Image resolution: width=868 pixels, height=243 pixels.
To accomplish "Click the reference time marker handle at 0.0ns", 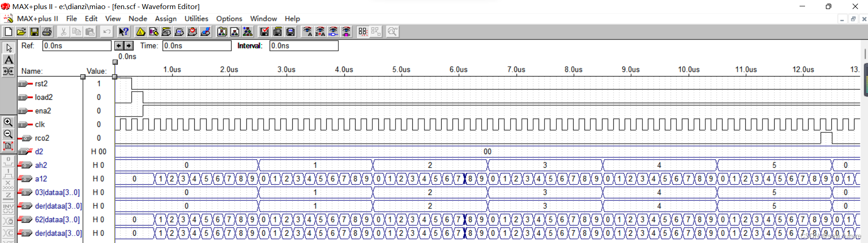I will 115,63.
